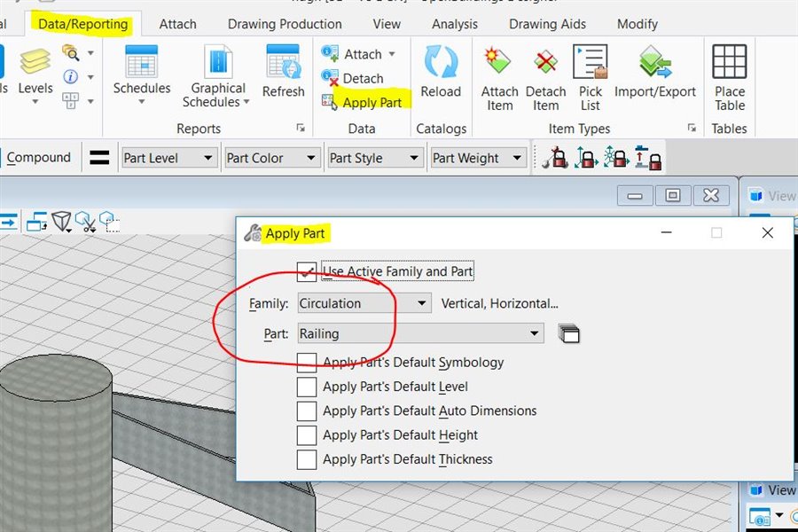Open the Part dropdown showing Railing
The height and width of the screenshot is (532, 798).
[420, 333]
